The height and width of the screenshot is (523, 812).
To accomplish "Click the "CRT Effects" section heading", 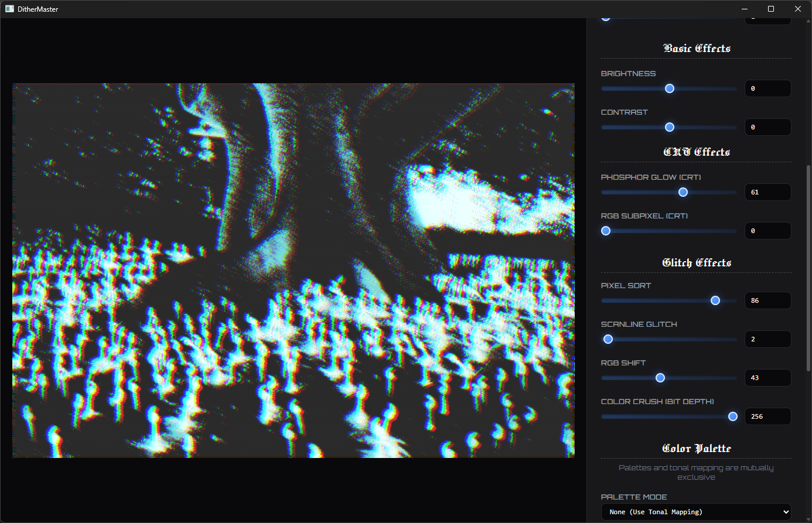I will point(697,152).
